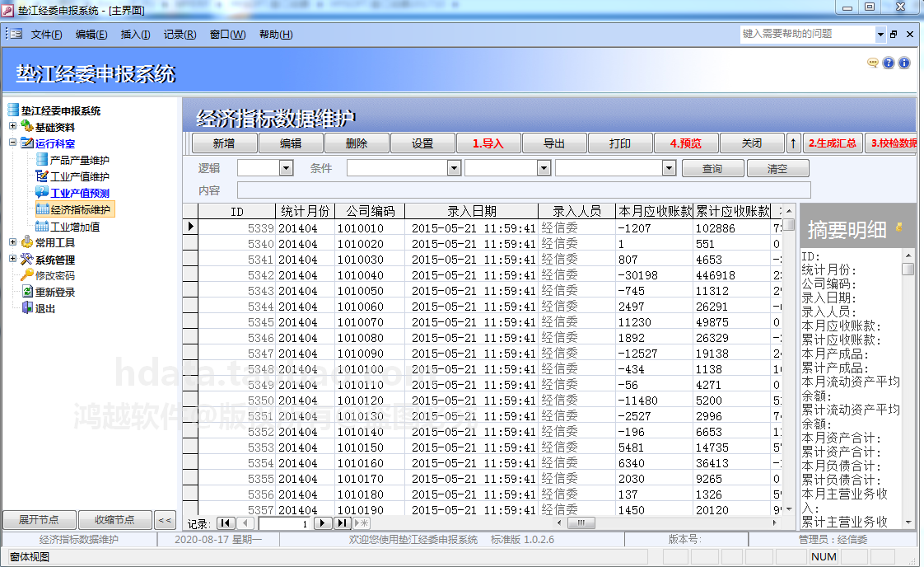The width and height of the screenshot is (924, 567).
Task: Click the up arrow toolbar button
Action: tap(793, 143)
